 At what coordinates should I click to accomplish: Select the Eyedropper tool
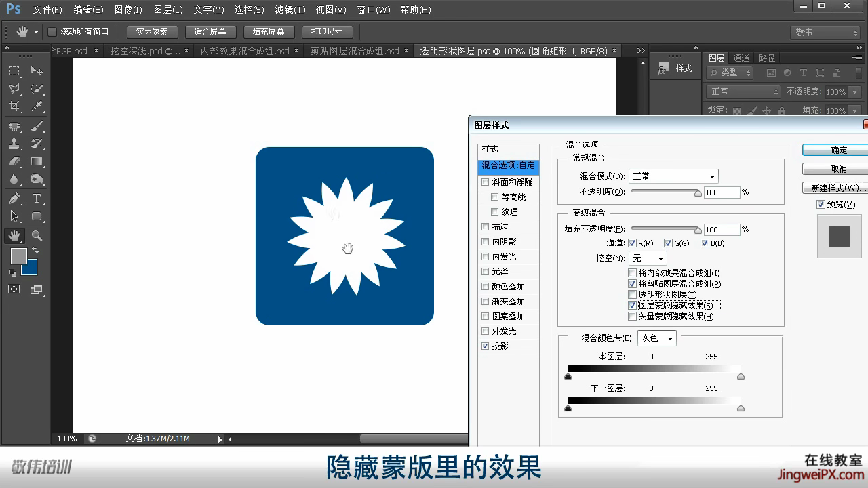coord(37,106)
